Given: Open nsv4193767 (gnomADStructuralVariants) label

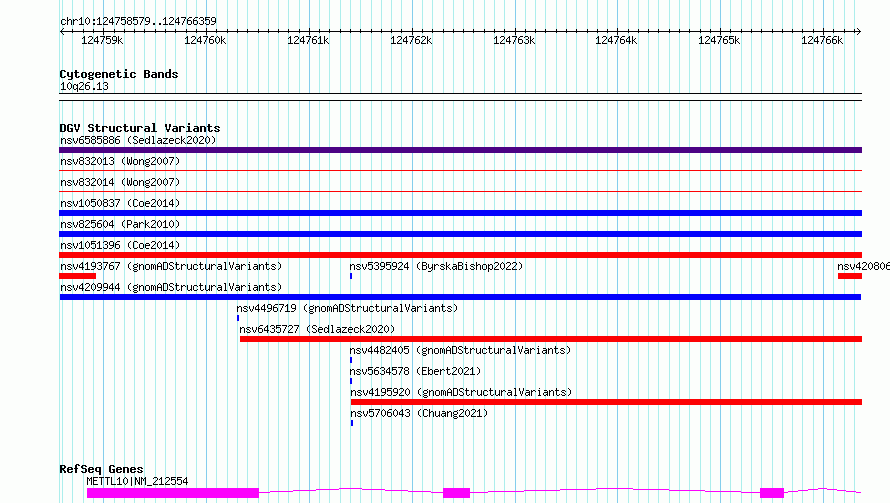Looking at the screenshot, I should pyautogui.click(x=171, y=266).
